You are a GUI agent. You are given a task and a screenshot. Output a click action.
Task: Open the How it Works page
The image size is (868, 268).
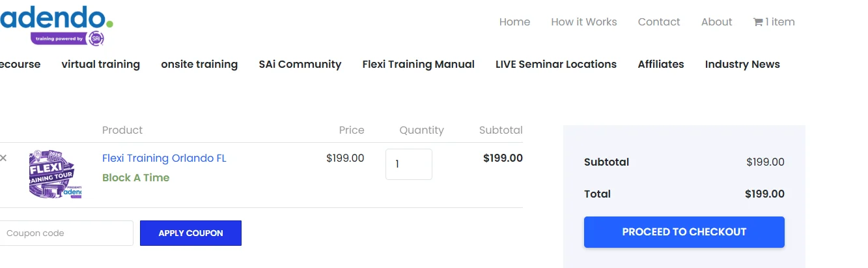583,22
